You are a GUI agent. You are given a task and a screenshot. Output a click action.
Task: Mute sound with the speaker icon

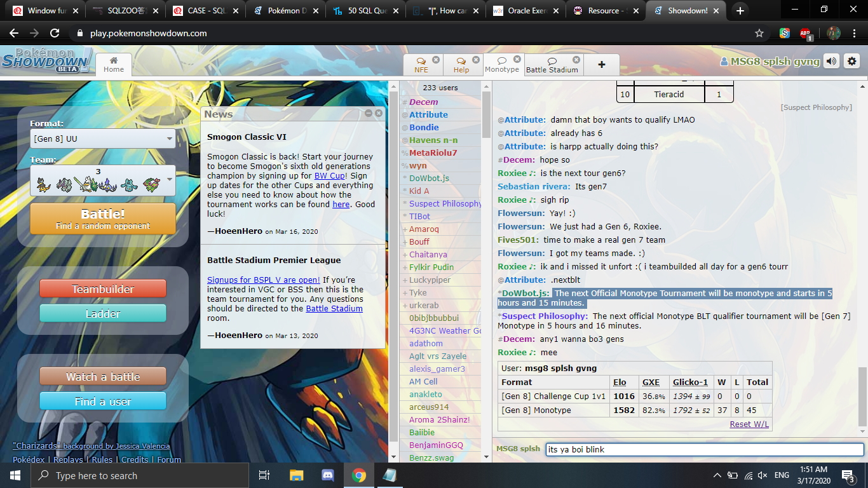click(831, 61)
